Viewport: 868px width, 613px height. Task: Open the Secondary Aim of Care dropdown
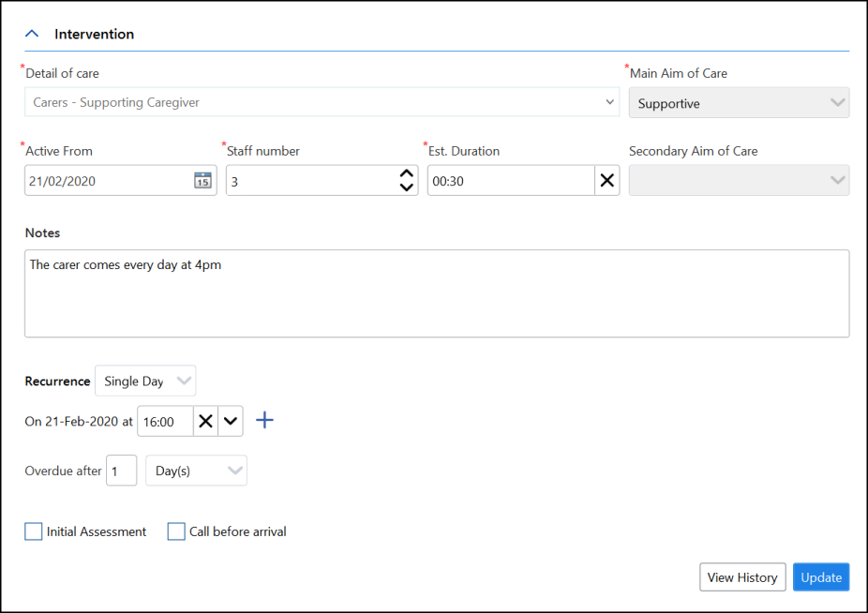point(837,181)
